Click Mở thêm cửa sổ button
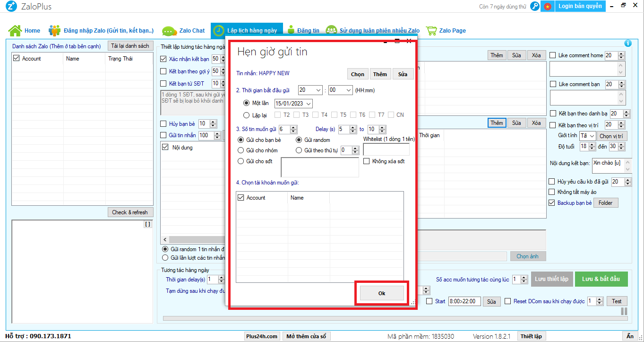Screen dimensions: 644x342 coord(306,336)
